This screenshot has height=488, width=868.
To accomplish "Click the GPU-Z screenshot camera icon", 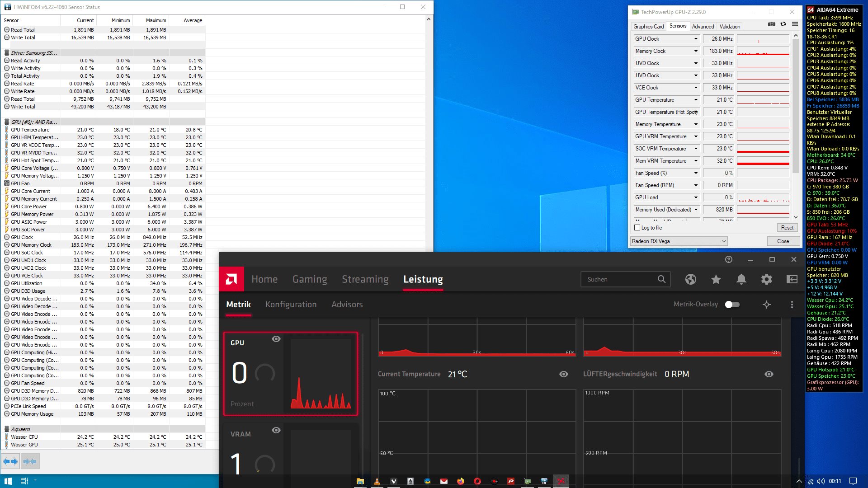I will tap(772, 24).
